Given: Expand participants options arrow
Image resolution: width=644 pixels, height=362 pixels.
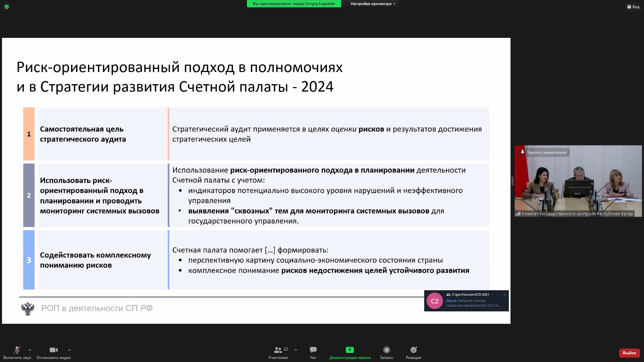Looking at the screenshot, I should [x=296, y=350].
